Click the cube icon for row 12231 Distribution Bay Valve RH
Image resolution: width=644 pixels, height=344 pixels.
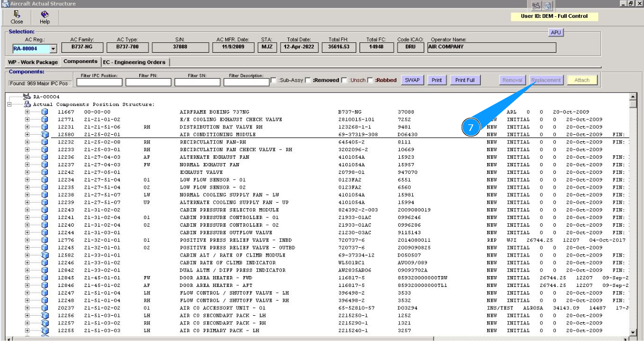click(x=45, y=127)
